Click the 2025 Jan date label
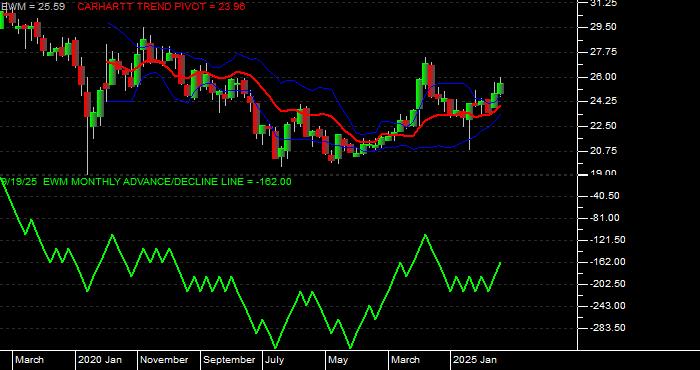This screenshot has height=370, width=700. pyautogui.click(x=475, y=360)
